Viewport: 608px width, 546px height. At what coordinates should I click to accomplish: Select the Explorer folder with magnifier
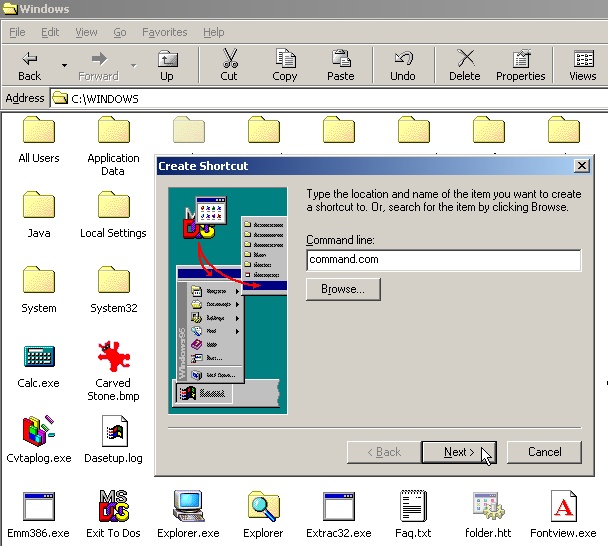point(263,514)
